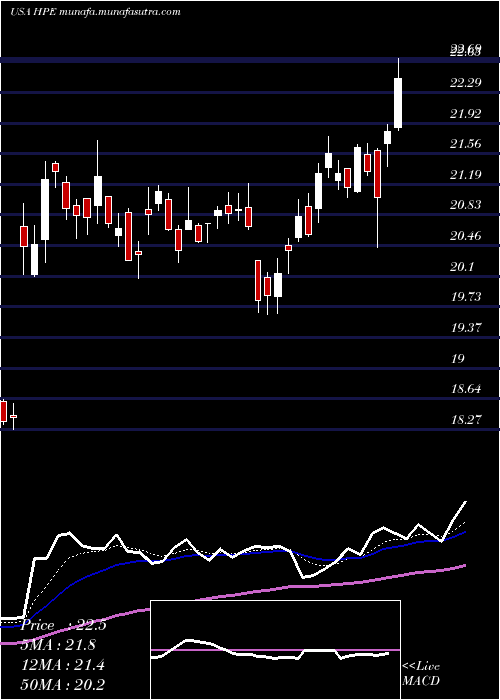Click the 19 price axis label
This screenshot has width=500, height=700.
click(x=458, y=358)
